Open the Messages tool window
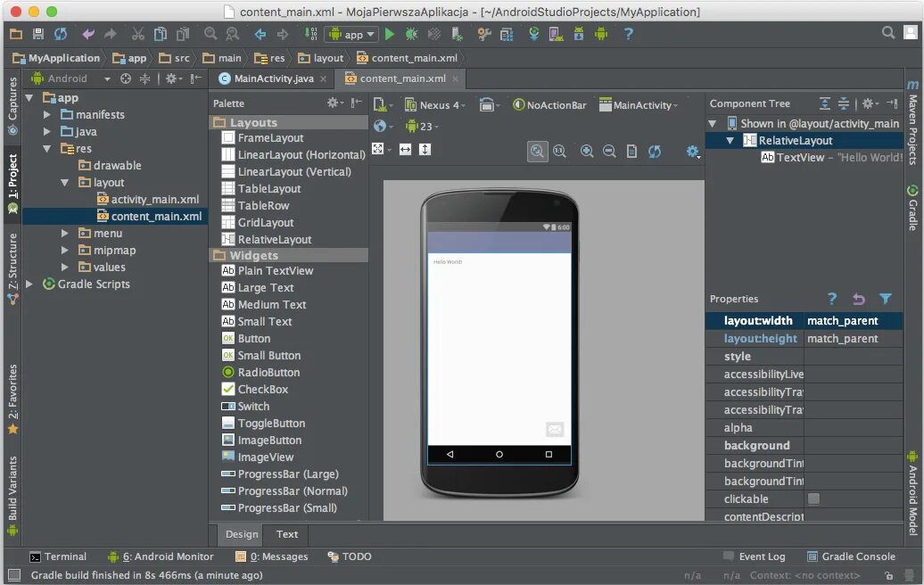This screenshot has width=924, height=585. (x=272, y=556)
